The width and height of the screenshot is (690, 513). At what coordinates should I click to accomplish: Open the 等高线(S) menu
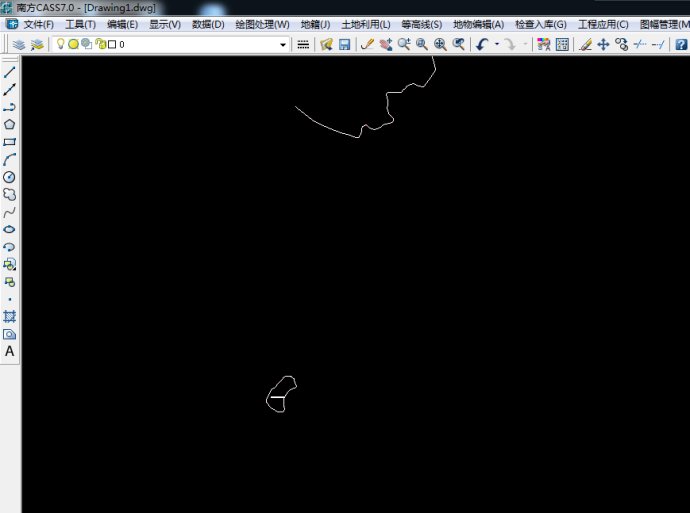(421, 24)
